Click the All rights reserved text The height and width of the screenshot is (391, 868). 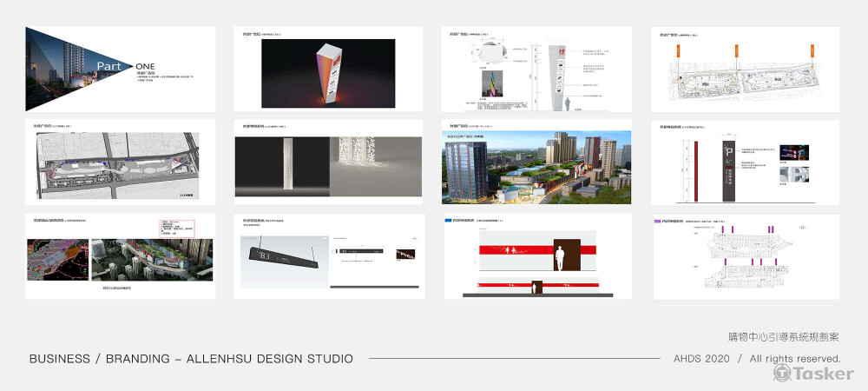795,359
